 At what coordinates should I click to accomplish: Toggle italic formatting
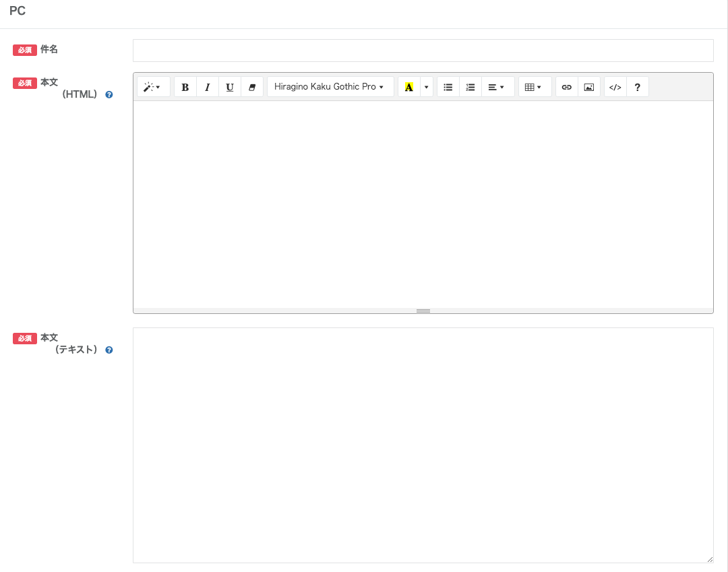pyautogui.click(x=208, y=87)
